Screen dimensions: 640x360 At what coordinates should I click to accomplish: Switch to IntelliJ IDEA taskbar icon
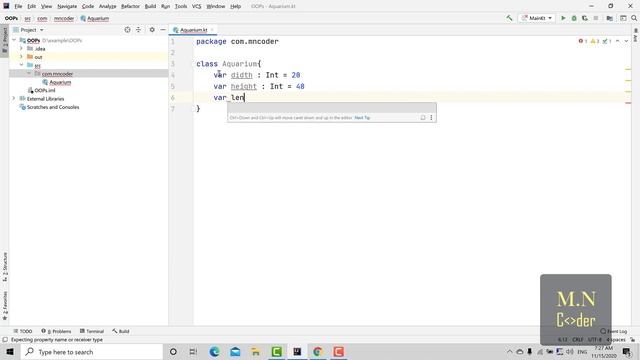click(297, 351)
